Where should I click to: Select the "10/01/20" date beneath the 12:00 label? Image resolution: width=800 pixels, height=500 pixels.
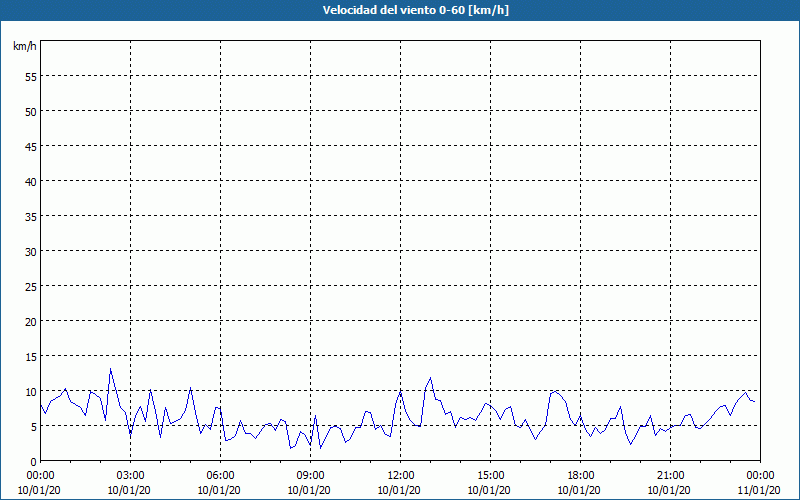point(399,490)
